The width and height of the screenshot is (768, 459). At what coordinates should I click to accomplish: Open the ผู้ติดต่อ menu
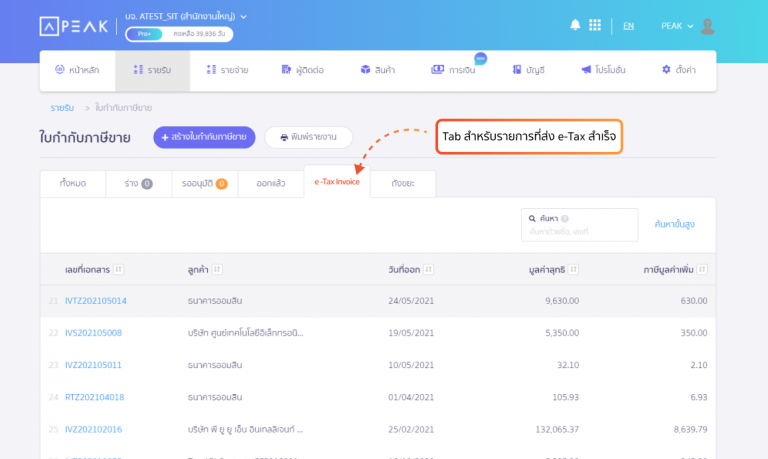point(303,70)
